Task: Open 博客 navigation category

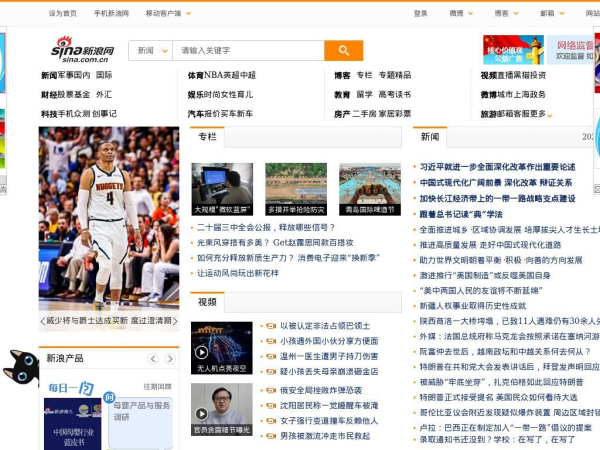Action: (x=342, y=75)
